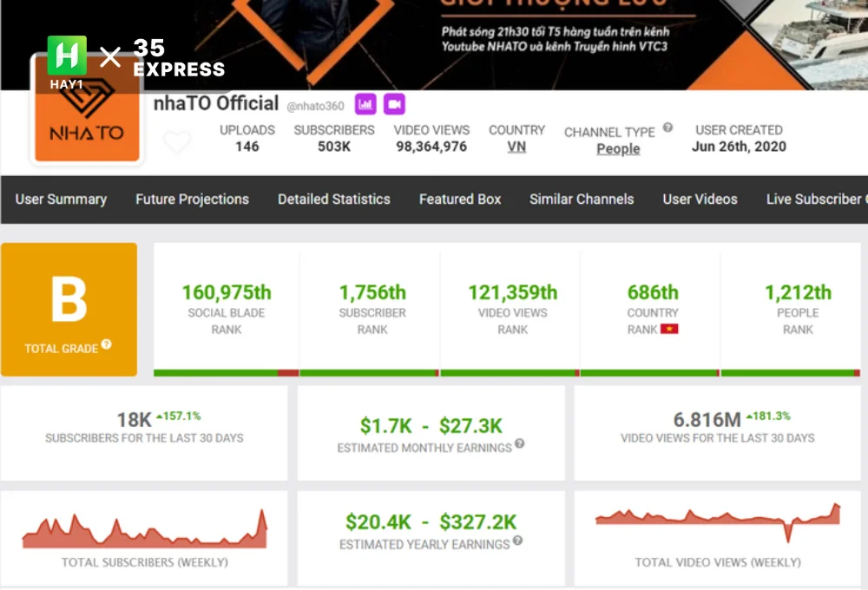The width and height of the screenshot is (868, 590).
Task: Open the Live Subscriber Count tab
Action: pyautogui.click(x=817, y=200)
